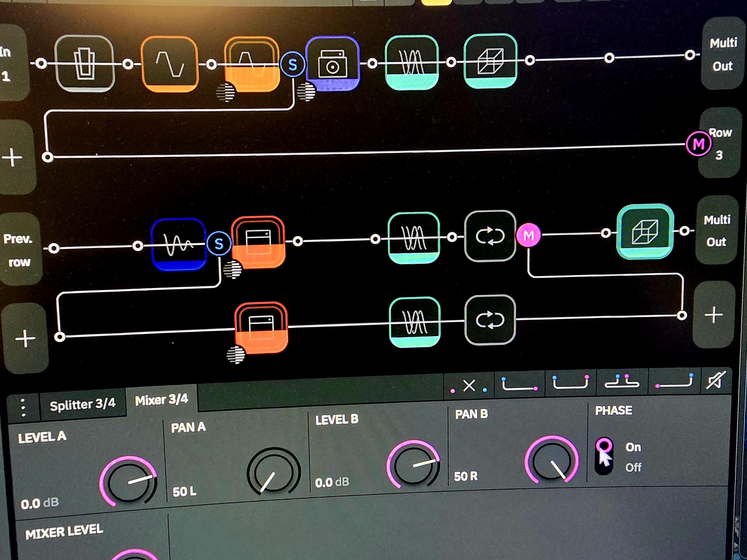Select the wah pedal block in row one
The image size is (747, 560).
tap(84, 63)
